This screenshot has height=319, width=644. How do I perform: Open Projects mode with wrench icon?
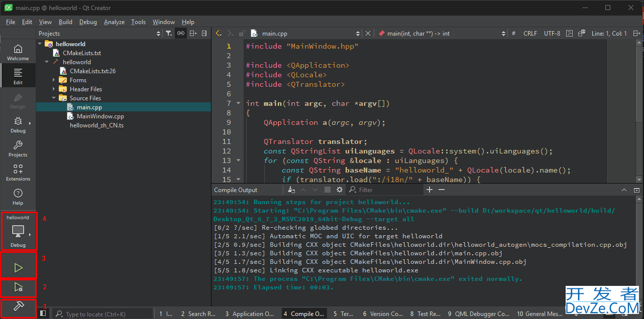click(18, 148)
